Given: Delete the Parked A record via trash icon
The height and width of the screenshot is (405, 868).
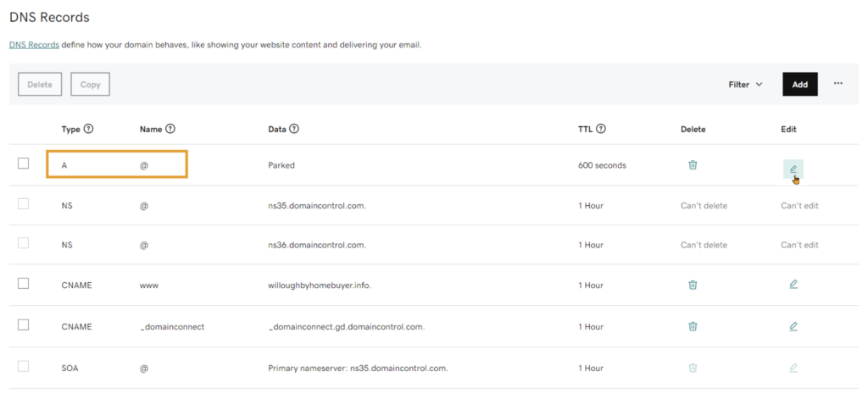Looking at the screenshot, I should pyautogui.click(x=693, y=165).
